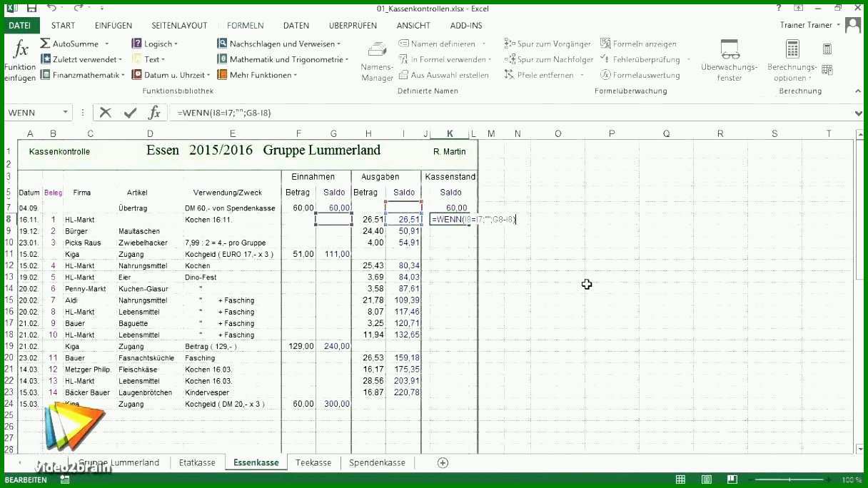Viewport: 868px width, 488px height.
Task: Click the 100 % zoom level
Action: click(851, 480)
